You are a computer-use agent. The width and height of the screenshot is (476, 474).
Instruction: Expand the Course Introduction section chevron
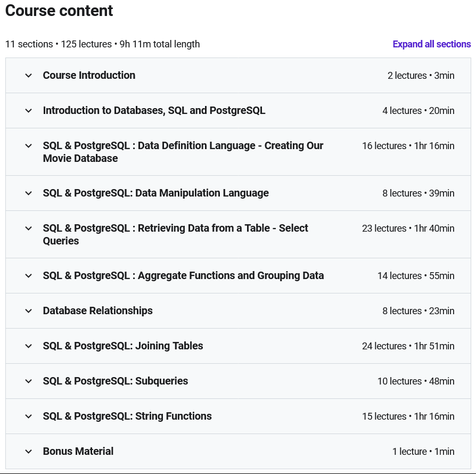pos(29,75)
